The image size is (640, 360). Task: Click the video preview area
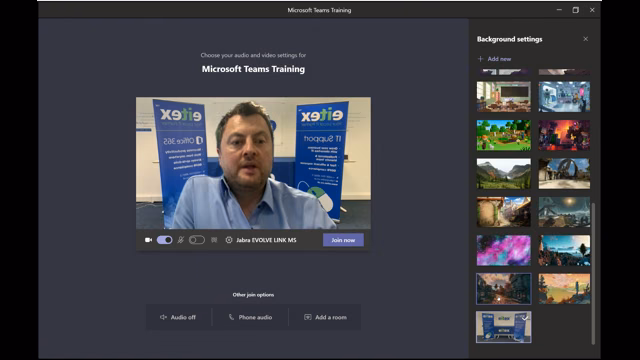[253, 163]
